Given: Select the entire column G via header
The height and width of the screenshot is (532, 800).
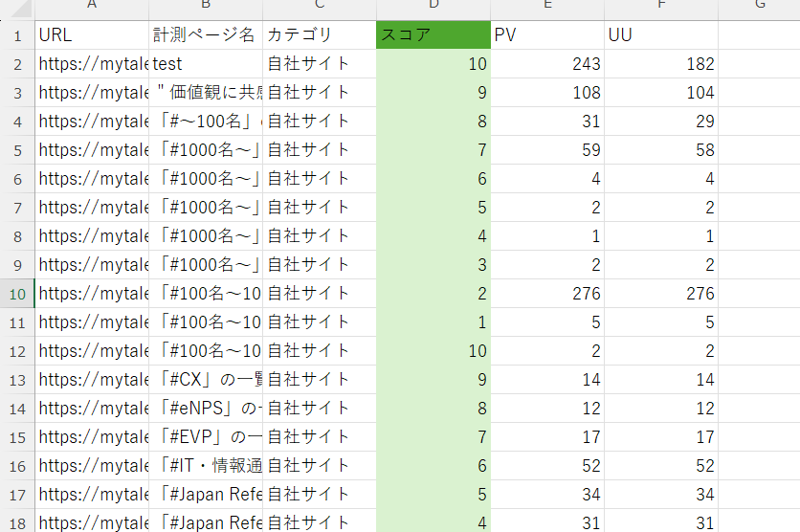Looking at the screenshot, I should coord(759,7).
